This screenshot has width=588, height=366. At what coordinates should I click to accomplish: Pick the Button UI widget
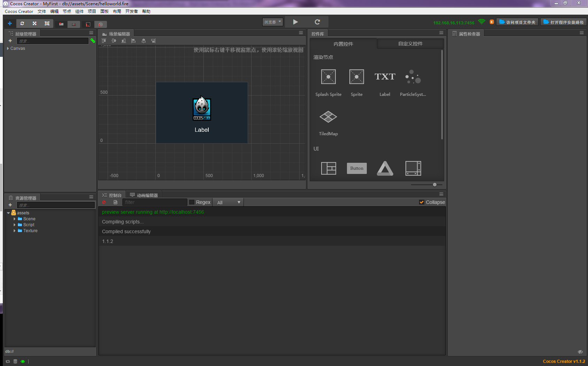[357, 168]
